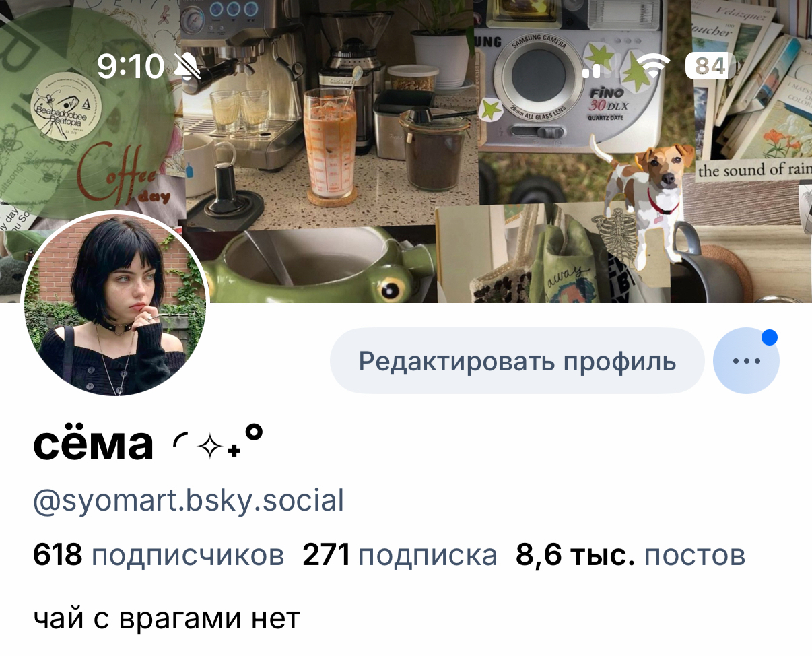Screen dimensions: 812x656
Task: Open 618 подписчиков followers list
Action: [x=158, y=556]
